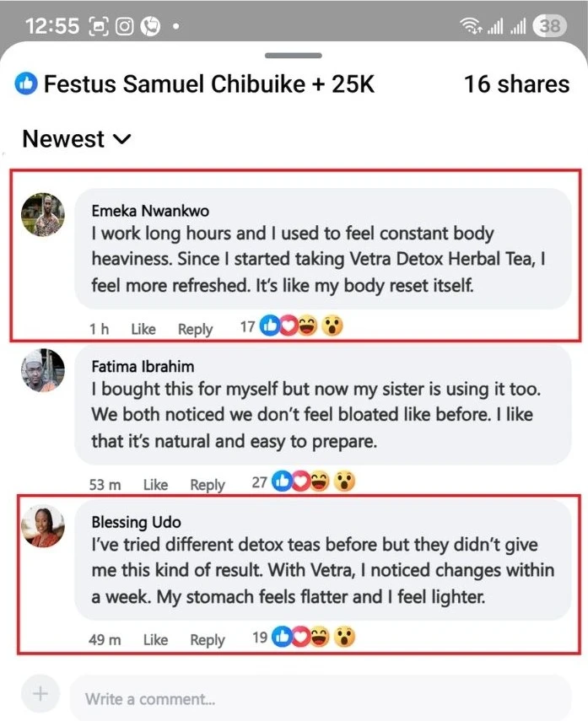Like Emeka Nwankwo's comment
This screenshot has width=588, height=721.
click(x=143, y=329)
